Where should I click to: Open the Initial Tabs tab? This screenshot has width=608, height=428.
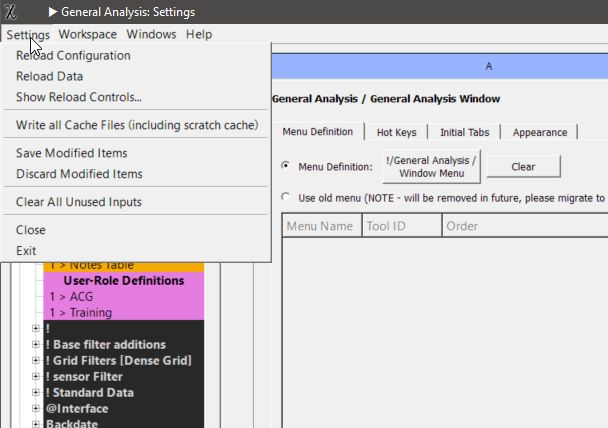(x=465, y=133)
